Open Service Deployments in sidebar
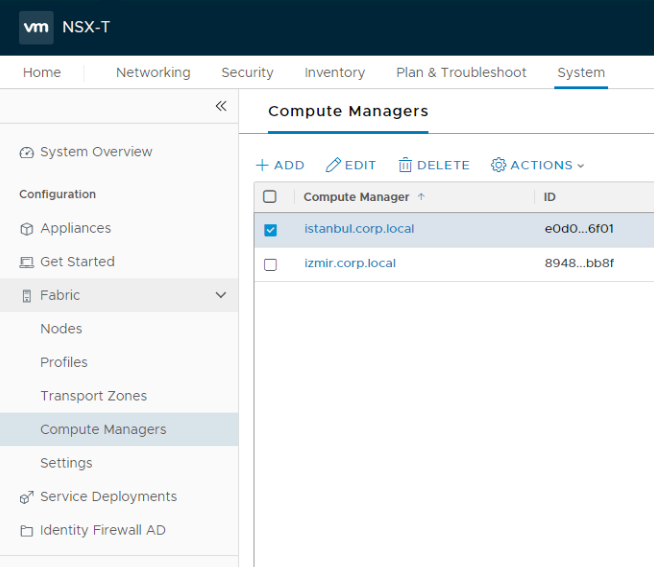654x567 pixels. (x=108, y=497)
